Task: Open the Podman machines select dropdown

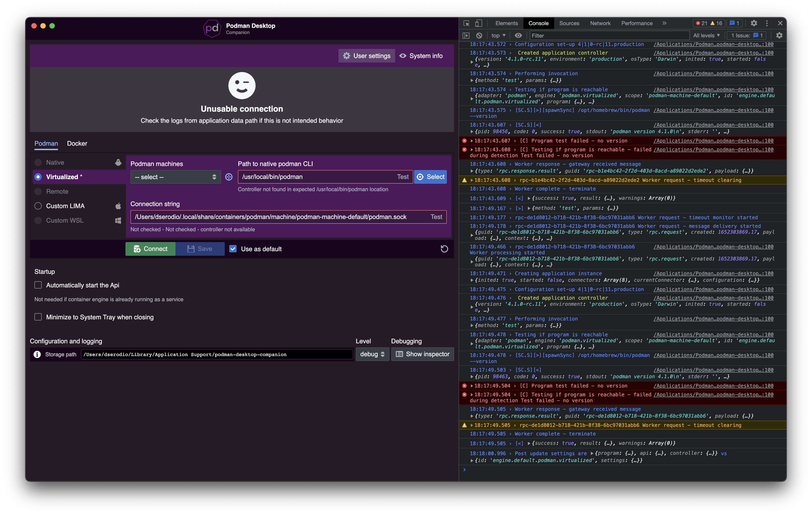Action: pyautogui.click(x=175, y=177)
